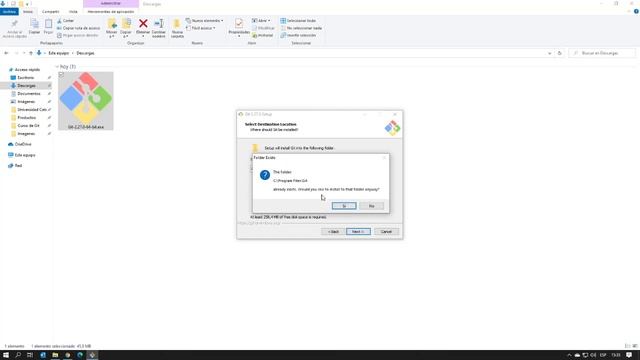Image resolution: width=640 pixels, height=360 pixels.
Task: Click Pegar acceso directo
Action: (x=78, y=36)
